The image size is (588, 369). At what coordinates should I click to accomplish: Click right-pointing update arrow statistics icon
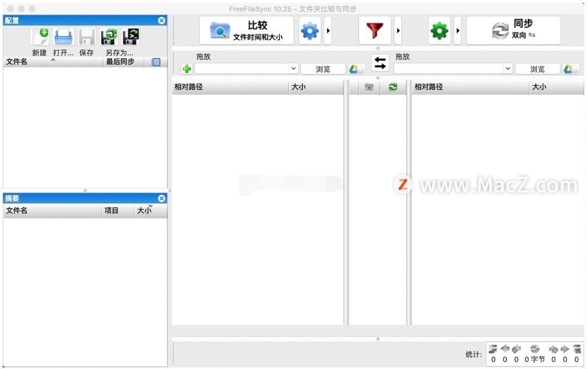565,349
